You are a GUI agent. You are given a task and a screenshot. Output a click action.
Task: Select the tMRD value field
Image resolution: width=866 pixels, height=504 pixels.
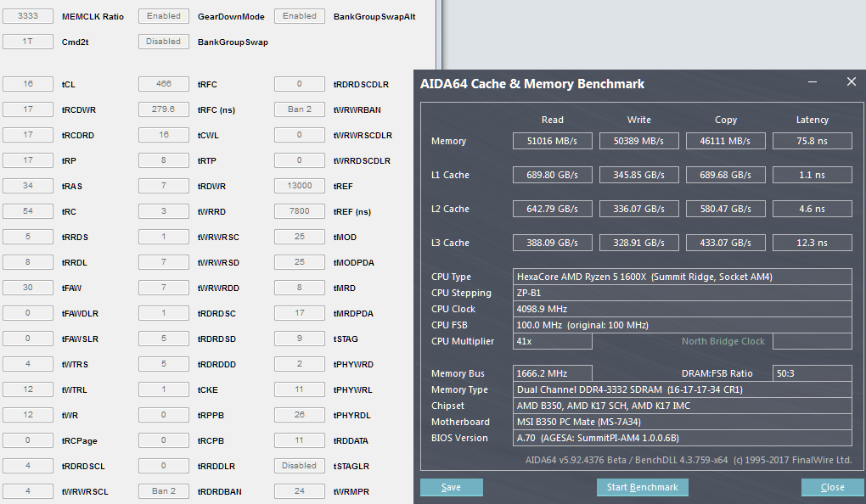[300, 287]
